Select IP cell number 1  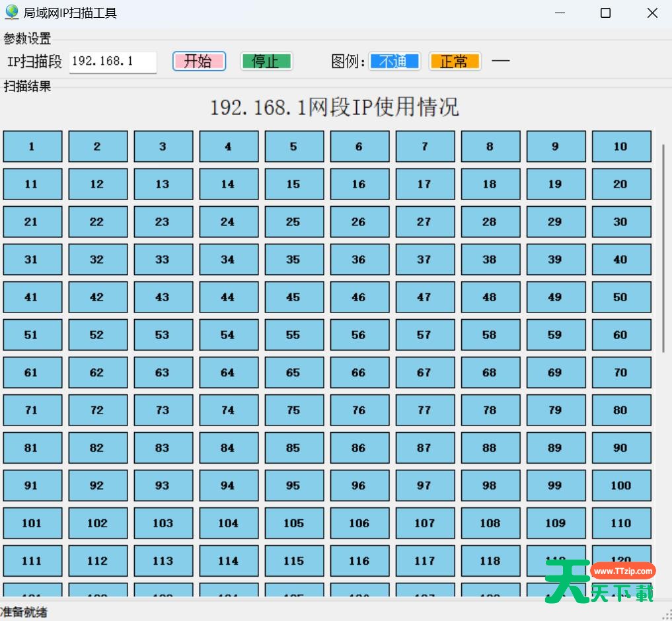(x=32, y=147)
